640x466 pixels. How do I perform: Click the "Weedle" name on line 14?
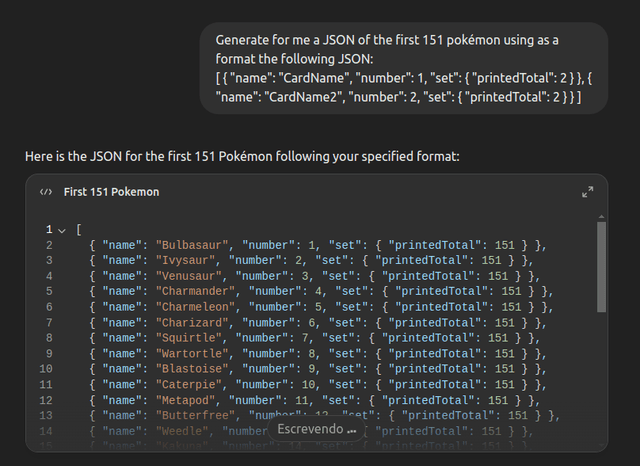pyautogui.click(x=182, y=431)
